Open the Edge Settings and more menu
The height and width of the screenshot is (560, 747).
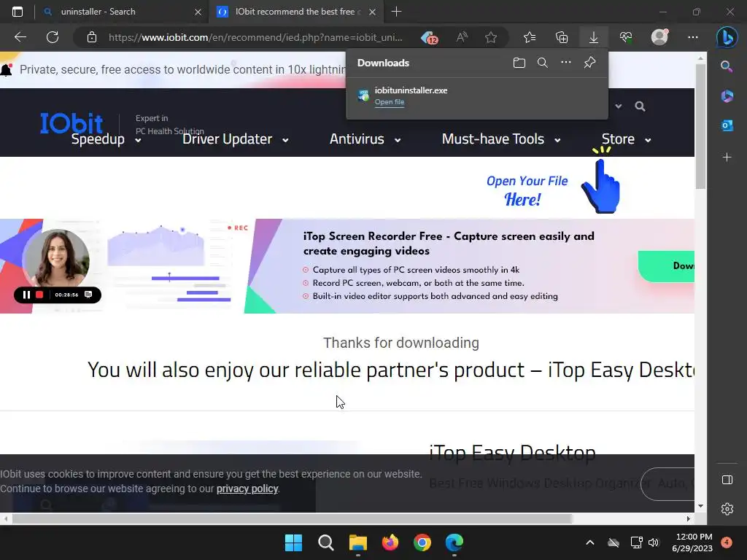pyautogui.click(x=693, y=37)
